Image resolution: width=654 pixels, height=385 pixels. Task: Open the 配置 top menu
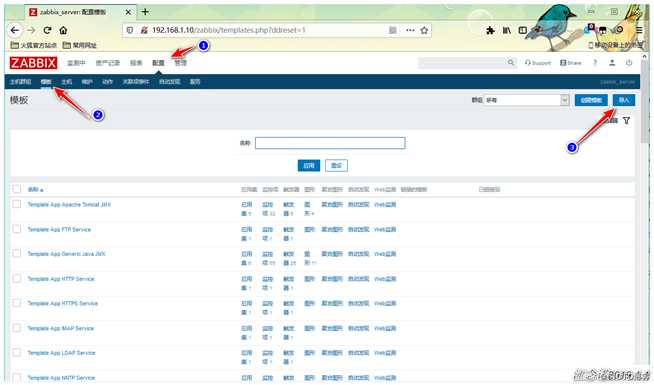click(x=158, y=63)
